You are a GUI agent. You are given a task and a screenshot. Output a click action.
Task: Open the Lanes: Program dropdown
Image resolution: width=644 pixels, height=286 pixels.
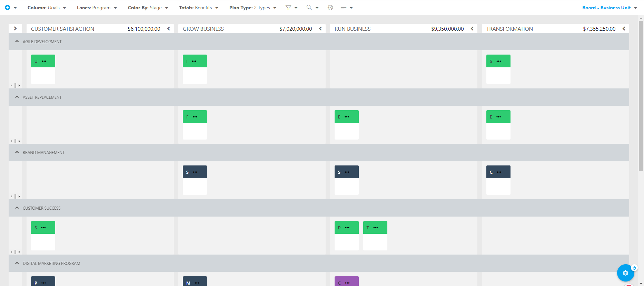(97, 8)
